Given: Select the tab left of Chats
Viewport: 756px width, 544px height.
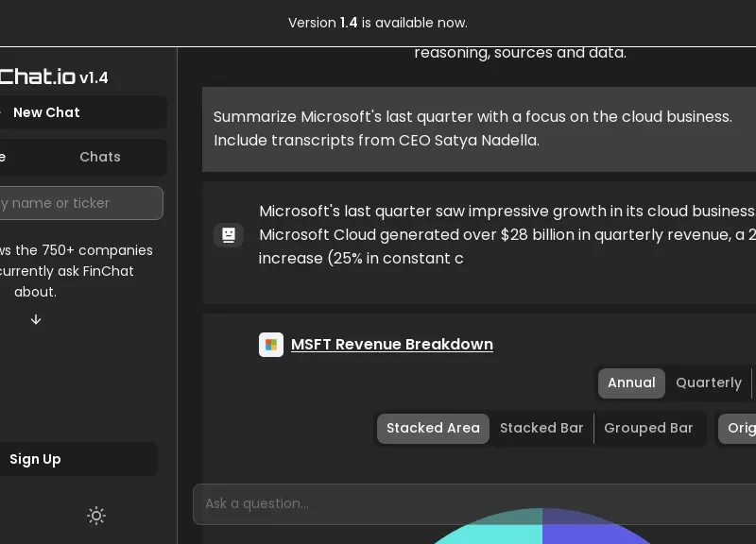Looking at the screenshot, I should click(9, 157).
